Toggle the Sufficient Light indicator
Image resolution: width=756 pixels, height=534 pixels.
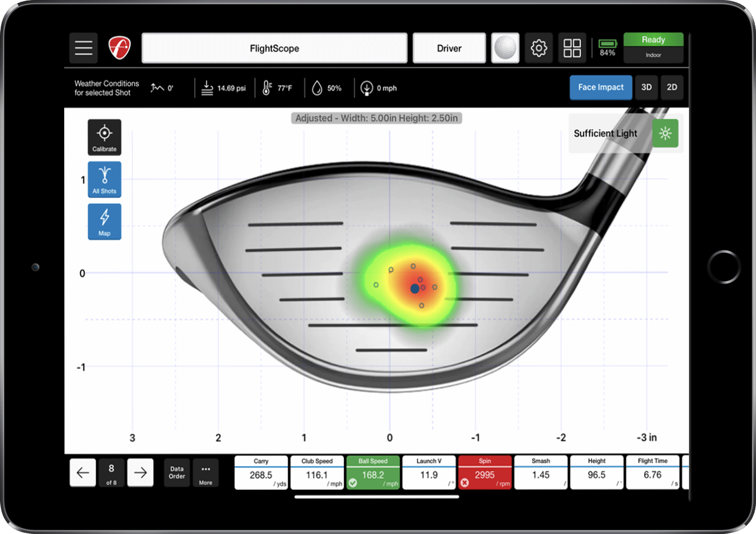666,133
